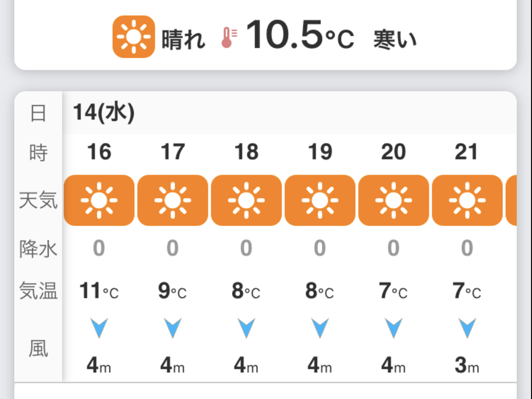Select the 16 o'clock sunny weather icon
Screen dimensions: 532x399
(99, 200)
